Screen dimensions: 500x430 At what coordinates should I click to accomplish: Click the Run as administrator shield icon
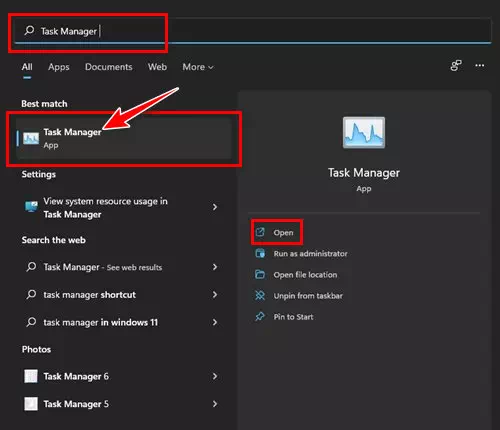[260, 254]
